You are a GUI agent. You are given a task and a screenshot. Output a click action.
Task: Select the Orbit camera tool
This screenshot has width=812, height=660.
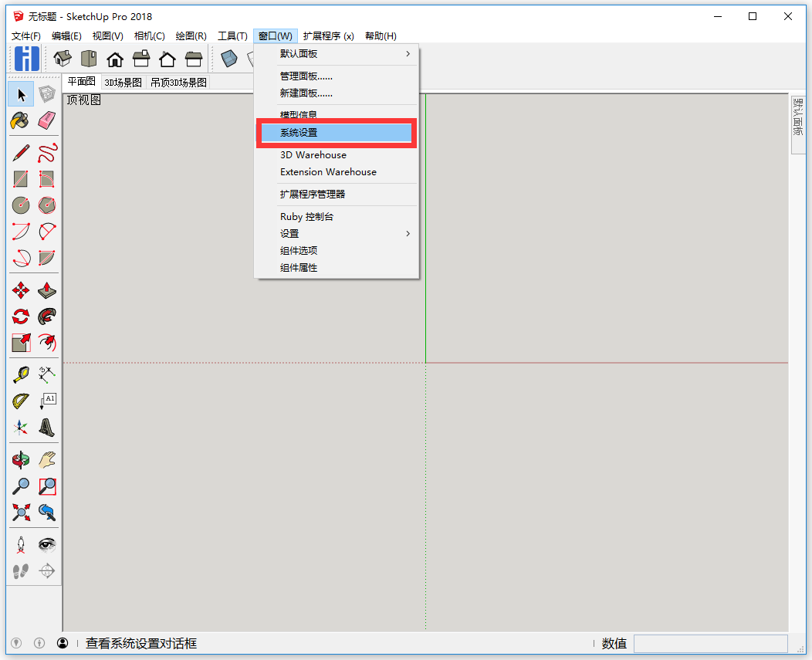tap(20, 460)
